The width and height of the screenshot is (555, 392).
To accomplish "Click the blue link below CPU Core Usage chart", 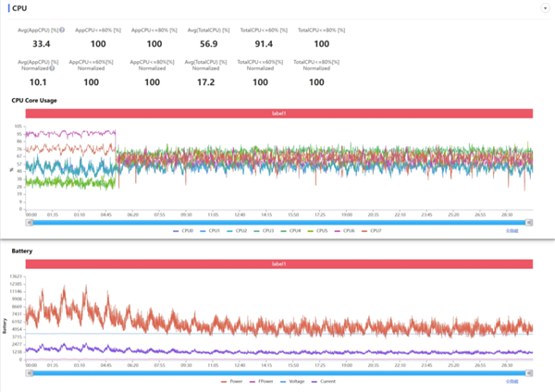I will [512, 231].
